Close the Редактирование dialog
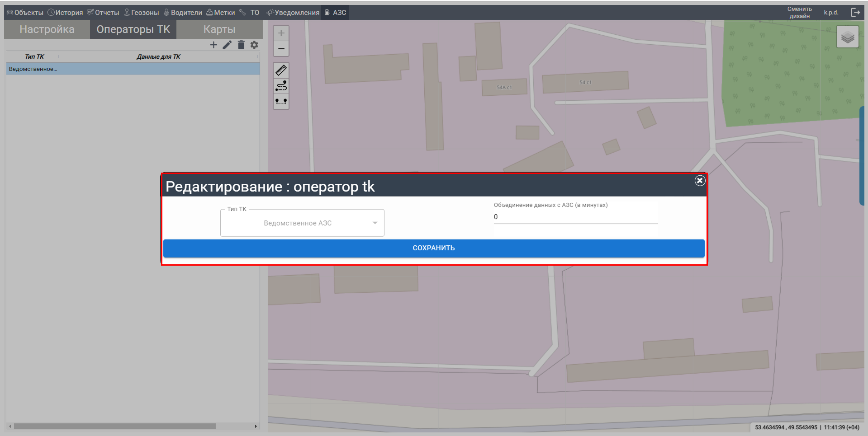Image resolution: width=868 pixels, height=436 pixels. (x=700, y=181)
